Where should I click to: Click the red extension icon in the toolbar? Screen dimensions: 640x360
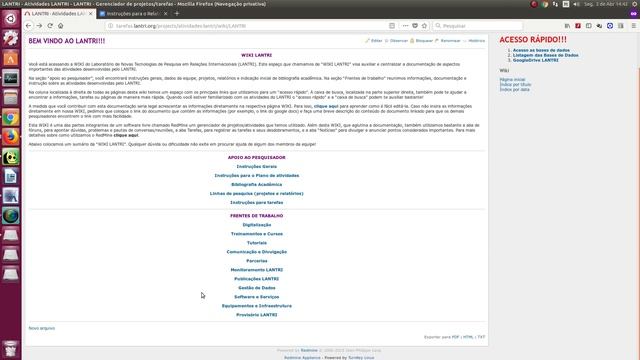tap(578, 26)
